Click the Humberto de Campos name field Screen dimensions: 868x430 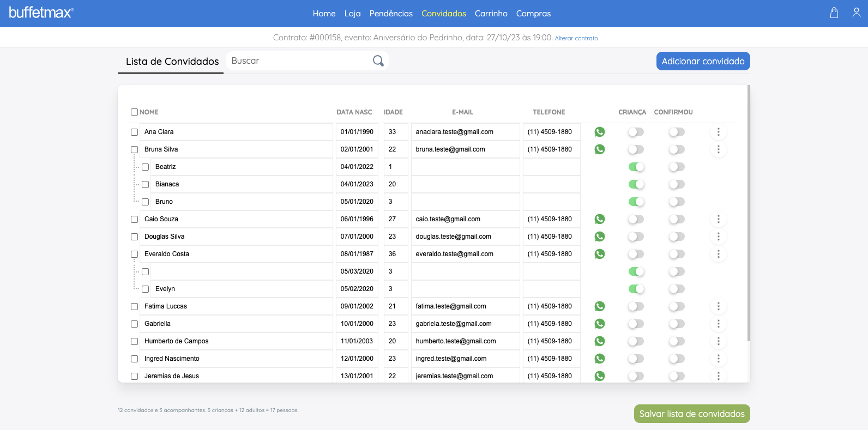[x=236, y=341]
